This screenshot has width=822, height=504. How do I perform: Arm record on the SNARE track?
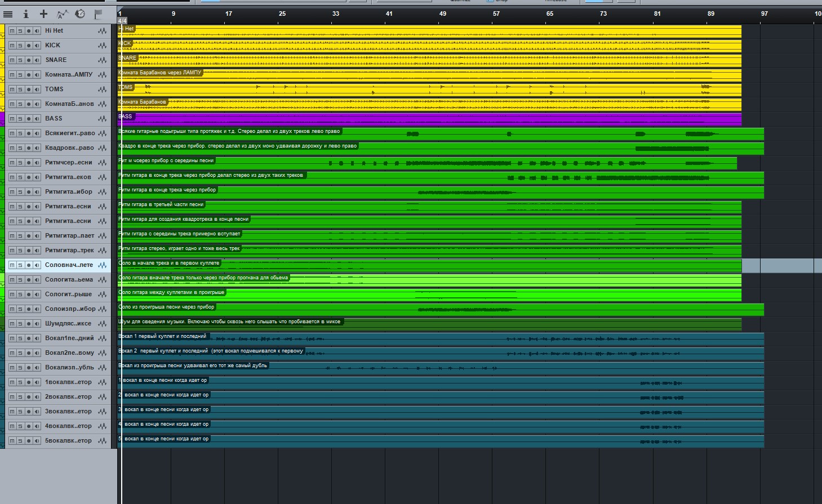point(29,60)
